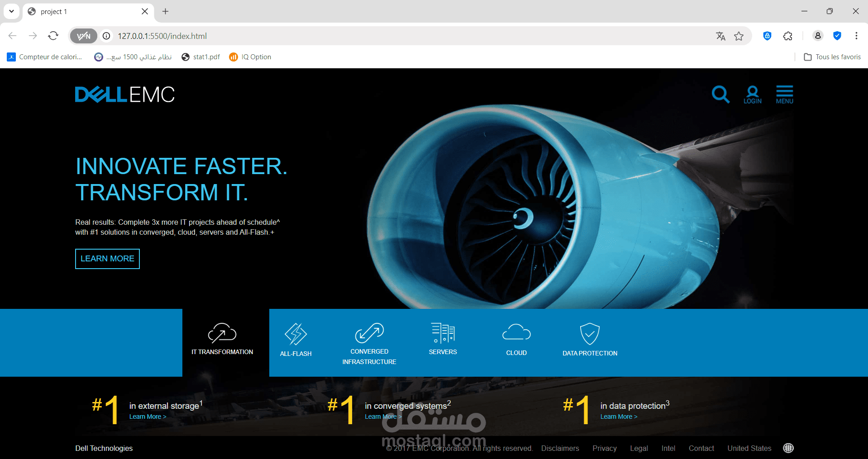Click the globe icon in the footer
This screenshot has width=868, height=459.
point(788,448)
